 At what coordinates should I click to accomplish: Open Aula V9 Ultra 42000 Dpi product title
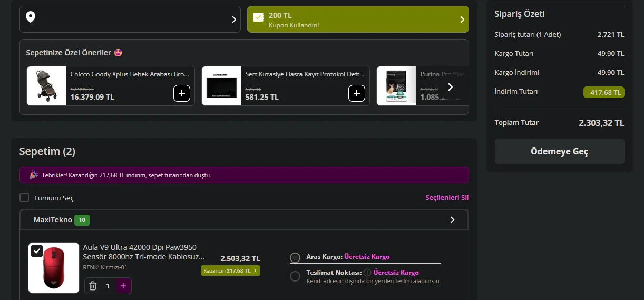pos(143,252)
